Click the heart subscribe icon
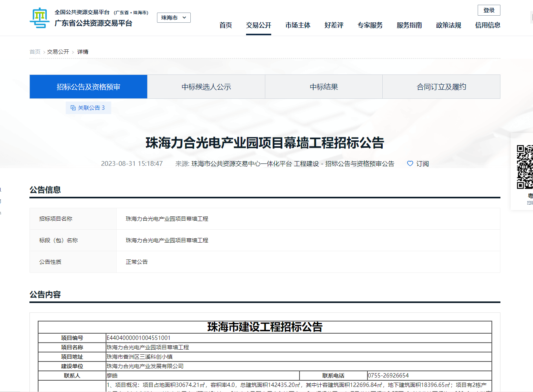This screenshot has width=533, height=392. point(410,163)
